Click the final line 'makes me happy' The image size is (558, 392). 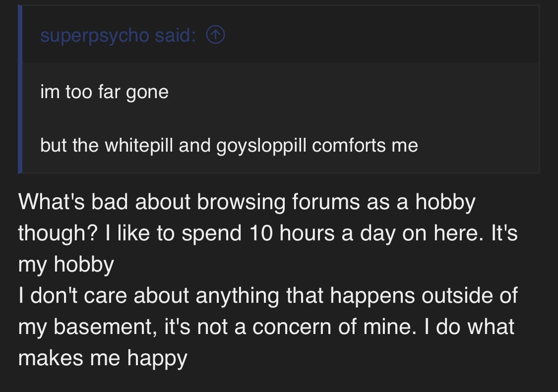pyautogui.click(x=103, y=358)
